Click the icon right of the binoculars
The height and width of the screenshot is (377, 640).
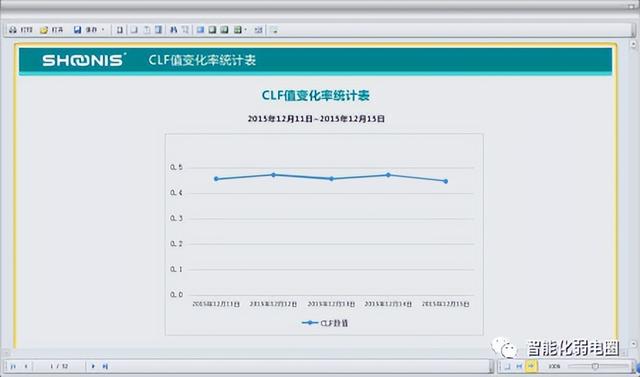185,30
